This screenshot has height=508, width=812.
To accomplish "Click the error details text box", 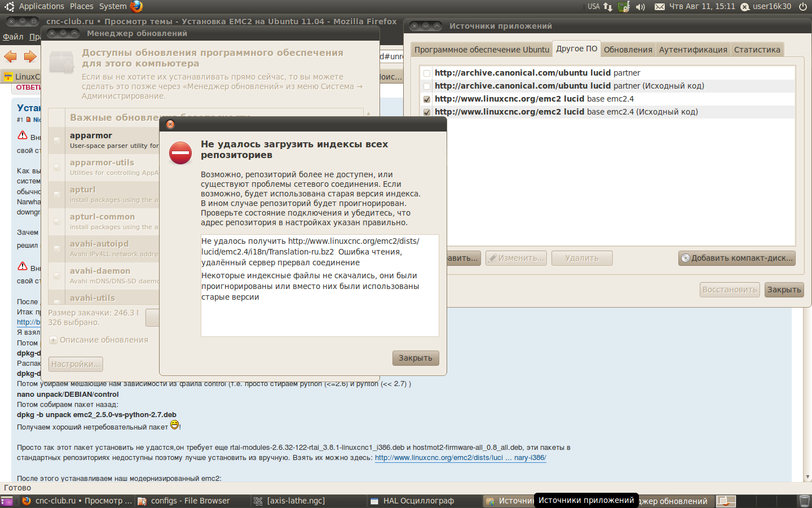I will [x=320, y=286].
